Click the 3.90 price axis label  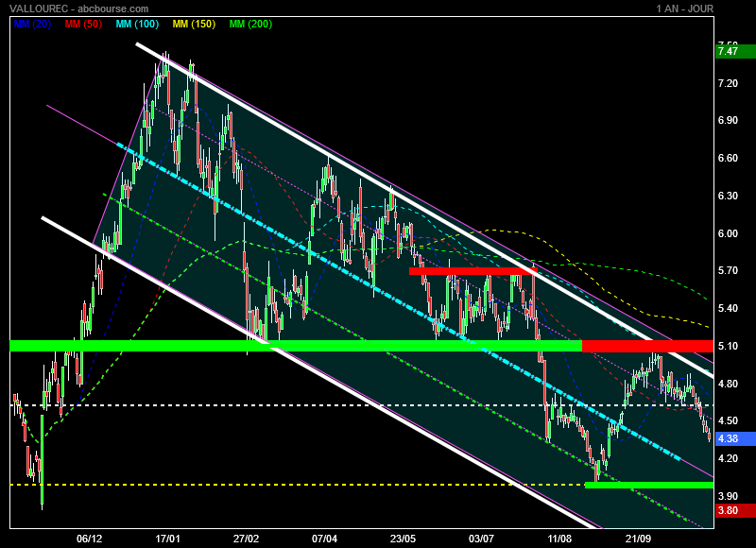(x=728, y=496)
